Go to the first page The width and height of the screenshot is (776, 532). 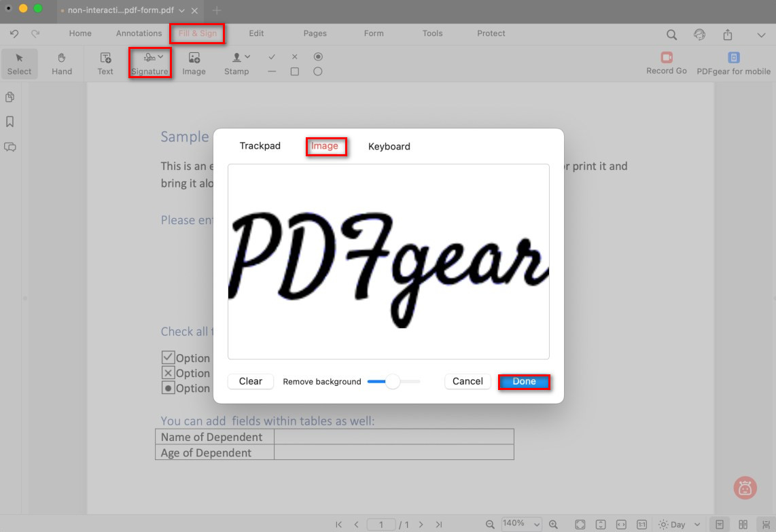tap(338, 525)
